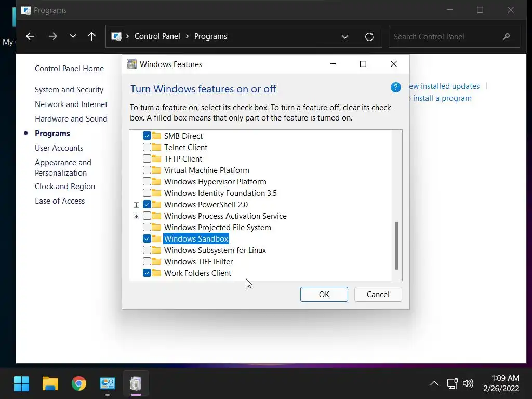Open Hardware and Sound category
This screenshot has height=399, width=532.
71,119
